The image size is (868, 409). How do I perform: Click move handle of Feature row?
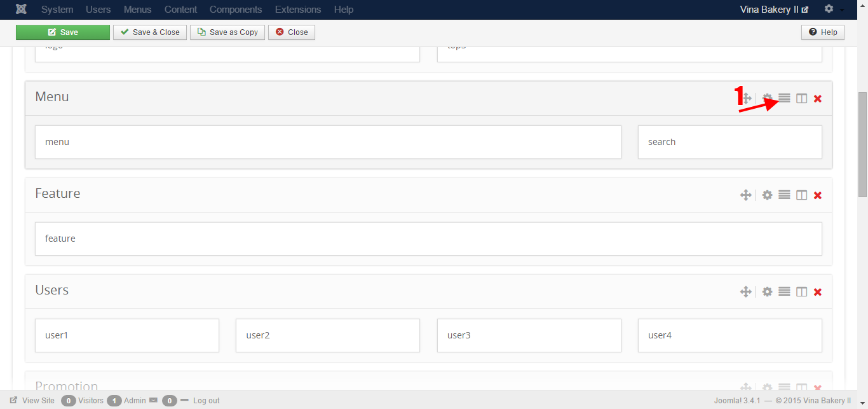click(746, 195)
